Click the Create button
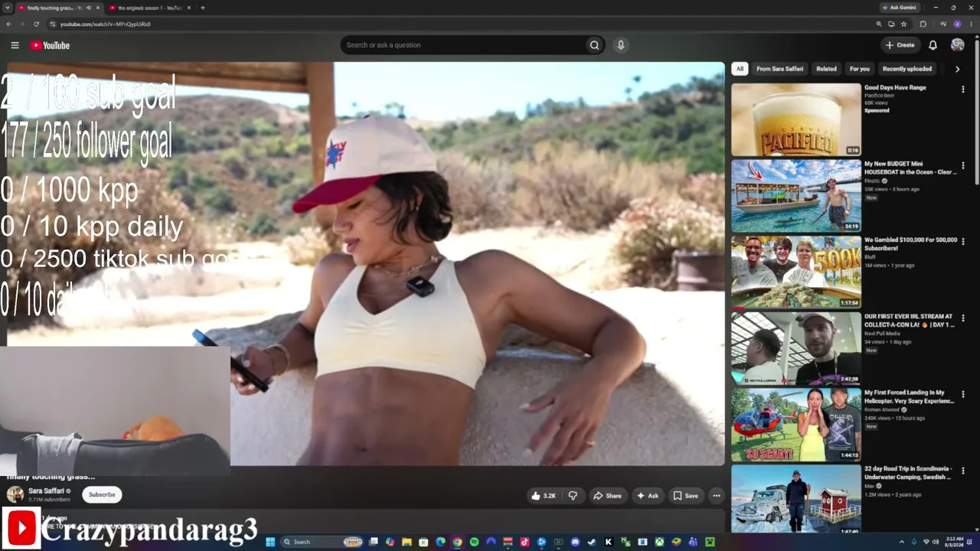980x551 pixels. click(900, 45)
